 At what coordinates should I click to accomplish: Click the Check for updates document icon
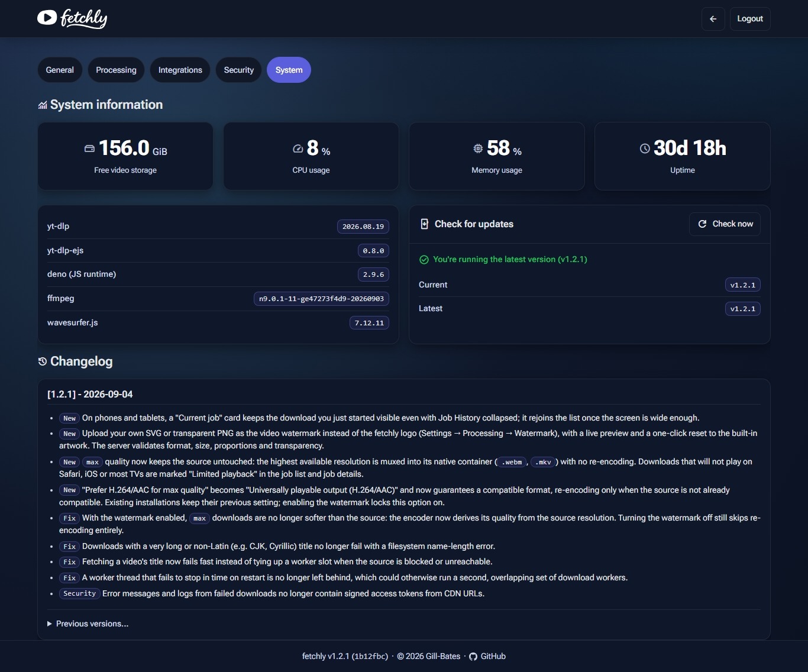[424, 224]
